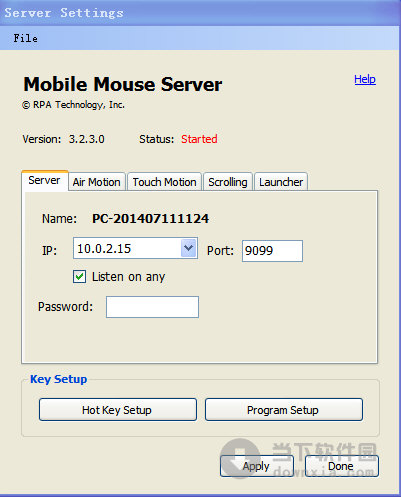Image resolution: width=401 pixels, height=497 pixels.
Task: Click the Done button
Action: coord(342,466)
